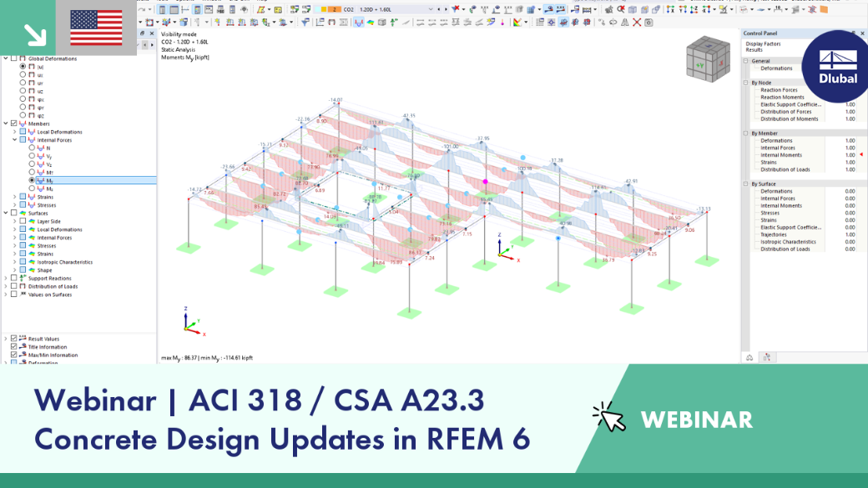This screenshot has width=868, height=488.
Task: Click Reaction Forces row in Control Panel
Action: (x=779, y=89)
